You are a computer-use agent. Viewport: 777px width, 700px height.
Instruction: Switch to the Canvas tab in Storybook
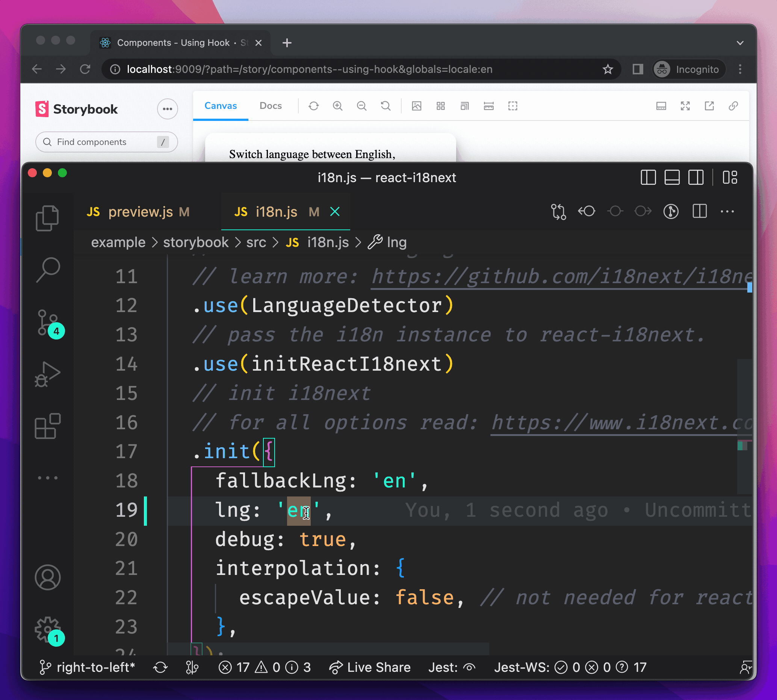[220, 106]
